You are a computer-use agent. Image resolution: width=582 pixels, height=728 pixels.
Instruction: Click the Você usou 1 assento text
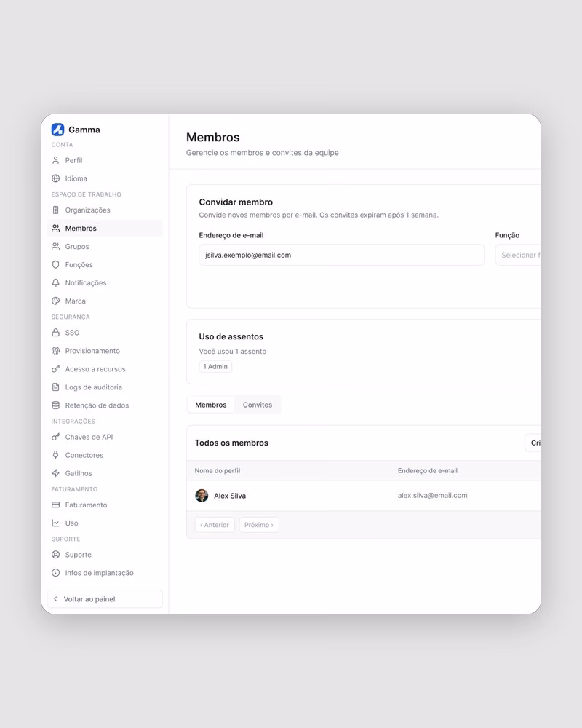233,351
